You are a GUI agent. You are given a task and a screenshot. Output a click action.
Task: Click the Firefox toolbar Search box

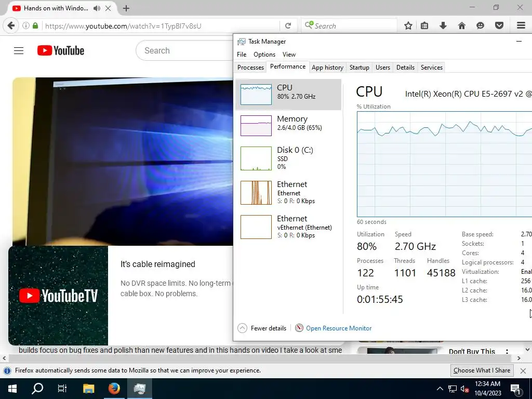(349, 26)
